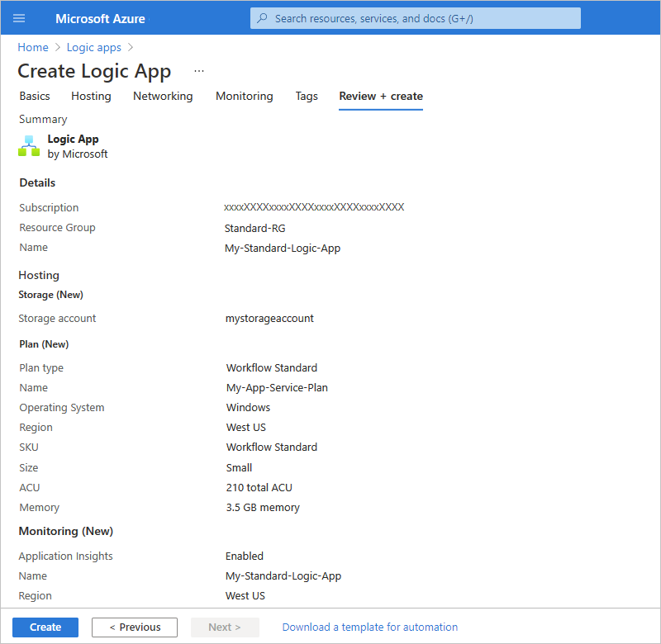Go back with the Previous button
Viewport: 661px width, 644px height.
(x=135, y=627)
